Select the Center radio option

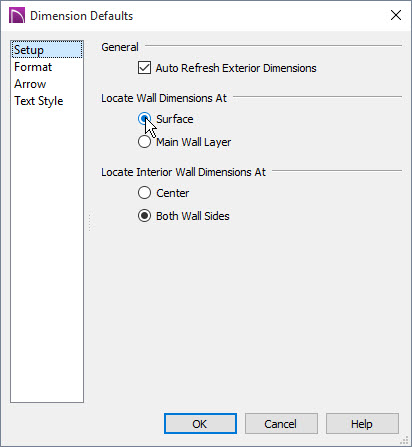click(x=144, y=193)
